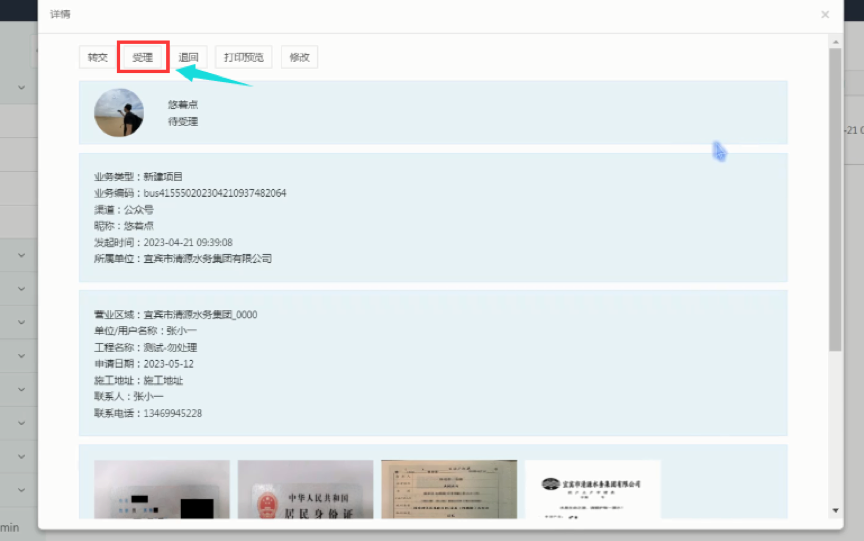The width and height of the screenshot is (864, 541).
Task: Open the 居民身份证 ID card thumbnail
Action: tap(305, 489)
